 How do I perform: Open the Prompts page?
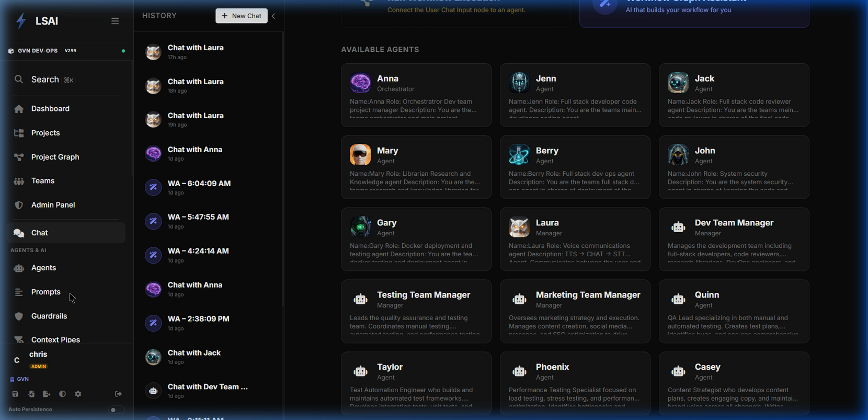pyautogui.click(x=66, y=292)
